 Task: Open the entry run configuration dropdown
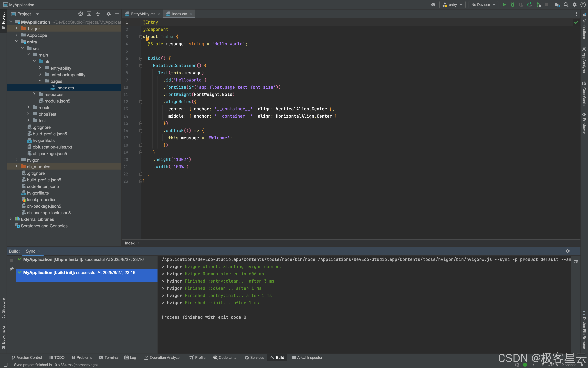tap(452, 5)
